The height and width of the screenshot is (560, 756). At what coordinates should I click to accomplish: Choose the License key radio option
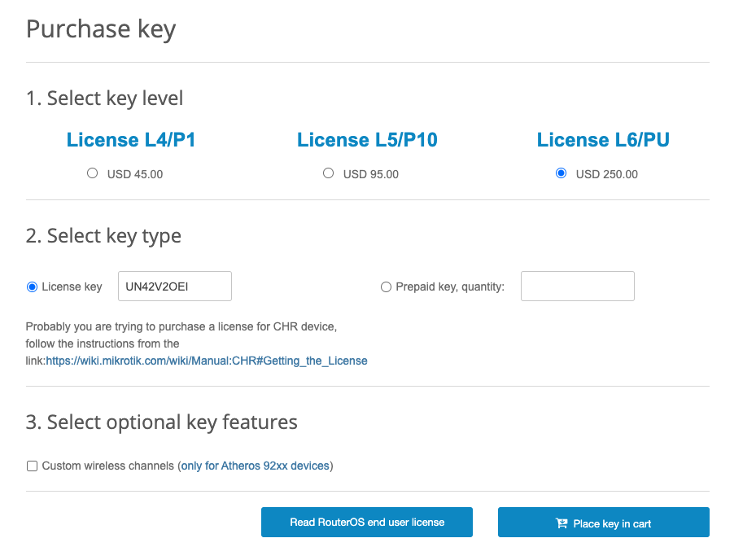[33, 287]
